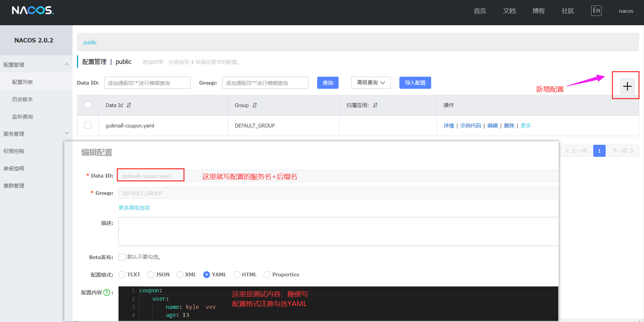644x322 pixels.
Task: Click the 编辑 link for gulimall-coupon.yaml
Action: click(x=492, y=126)
